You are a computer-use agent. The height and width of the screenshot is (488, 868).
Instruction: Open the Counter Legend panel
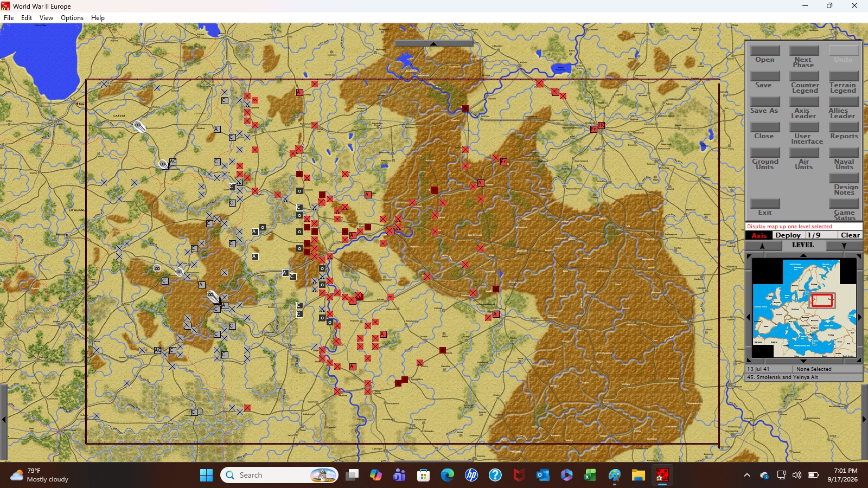805,82
